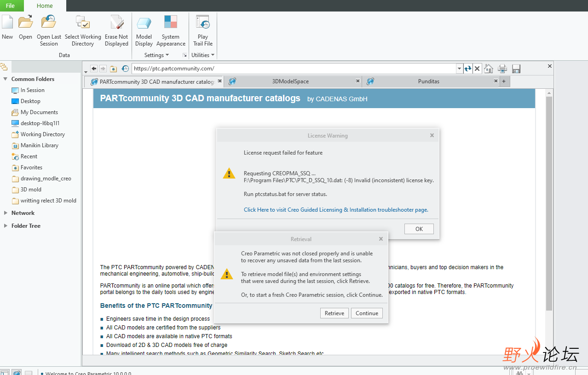This screenshot has width=588, height=375.
Task: Click the folder navigator icon above Common Folders
Action: [4, 67]
